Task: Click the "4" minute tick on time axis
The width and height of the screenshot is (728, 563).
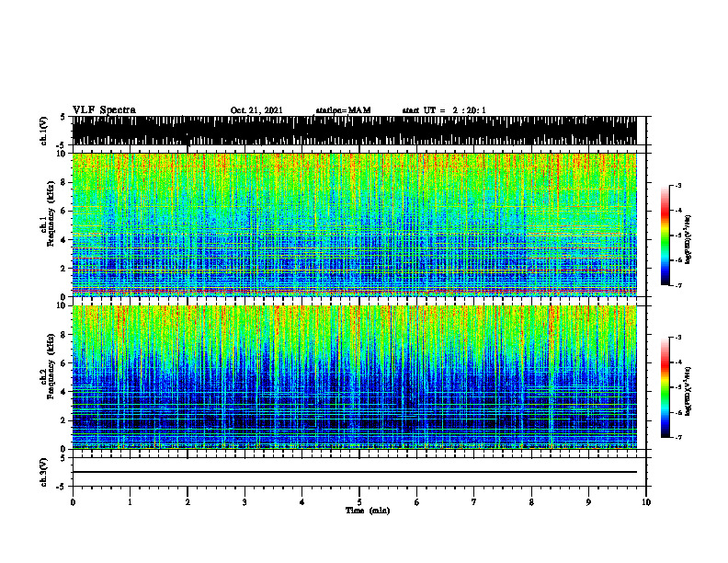Action: click(x=302, y=502)
